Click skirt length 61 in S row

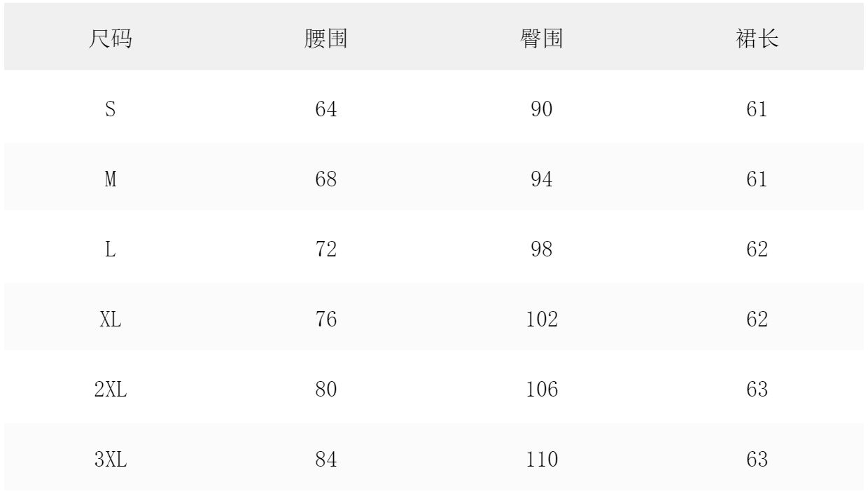point(757,109)
